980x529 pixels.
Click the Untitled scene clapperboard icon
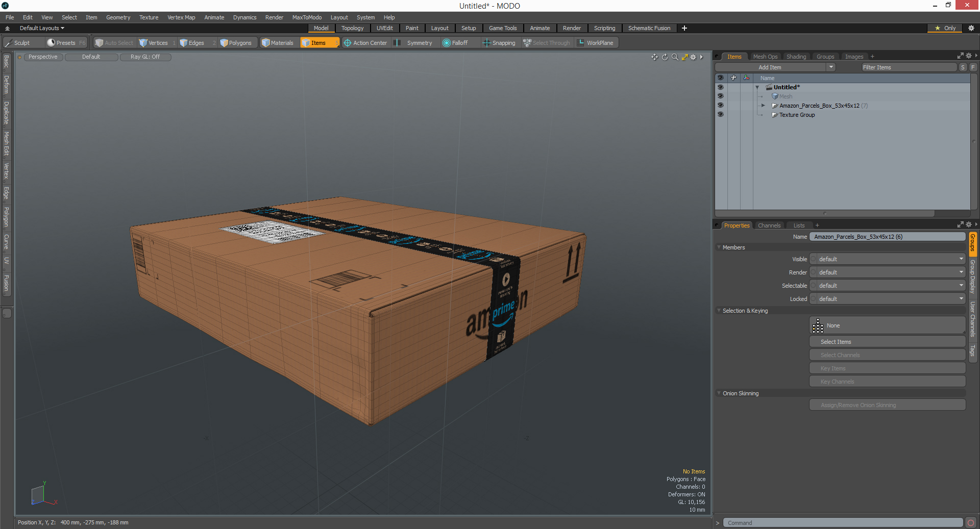(769, 87)
